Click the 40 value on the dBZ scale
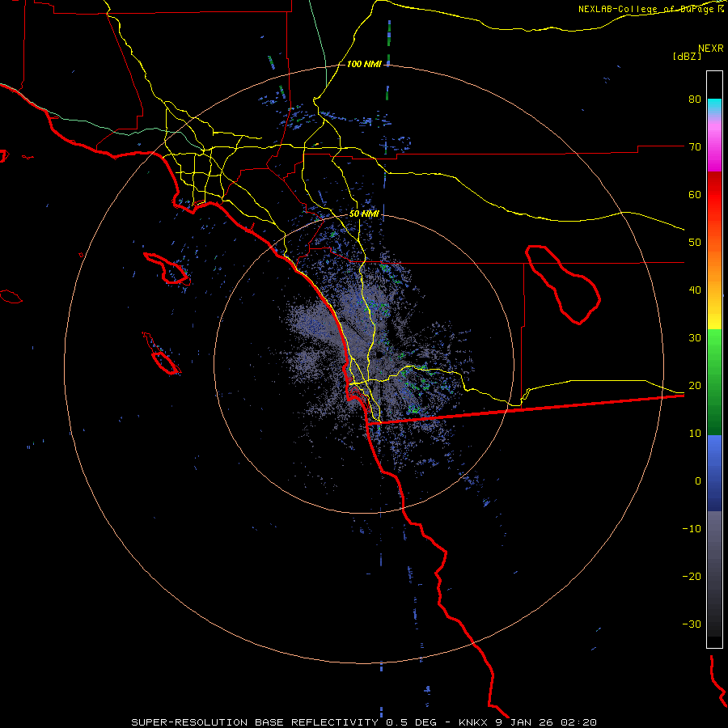 (x=695, y=290)
